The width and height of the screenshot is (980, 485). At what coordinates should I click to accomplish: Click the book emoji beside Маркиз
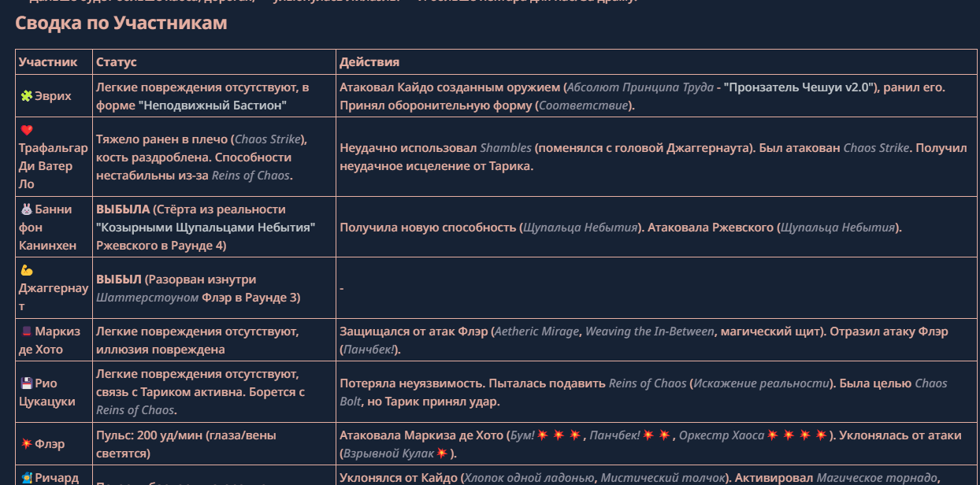[x=26, y=331]
